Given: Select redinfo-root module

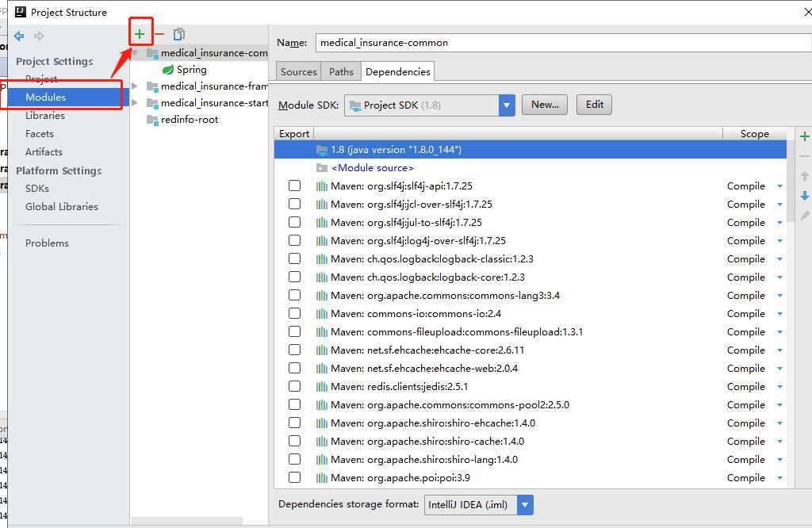Looking at the screenshot, I should 189,120.
